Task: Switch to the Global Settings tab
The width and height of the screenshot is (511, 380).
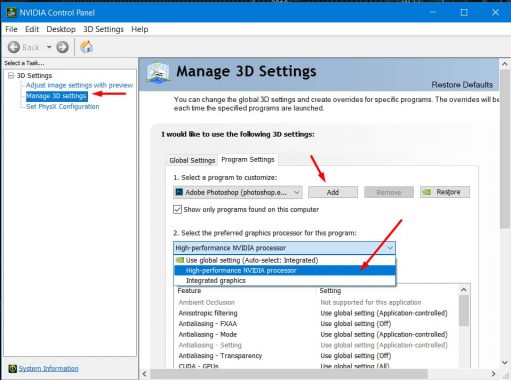Action: pos(192,160)
